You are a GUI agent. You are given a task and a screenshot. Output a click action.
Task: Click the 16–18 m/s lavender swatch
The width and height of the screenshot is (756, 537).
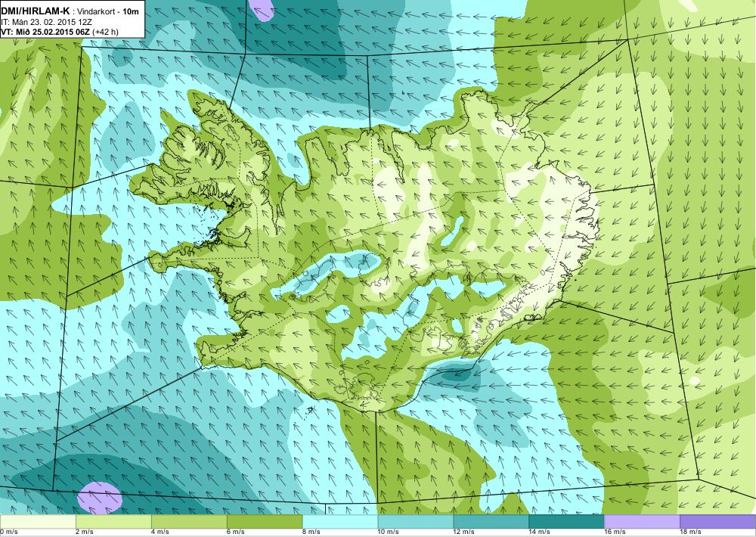[x=642, y=521]
